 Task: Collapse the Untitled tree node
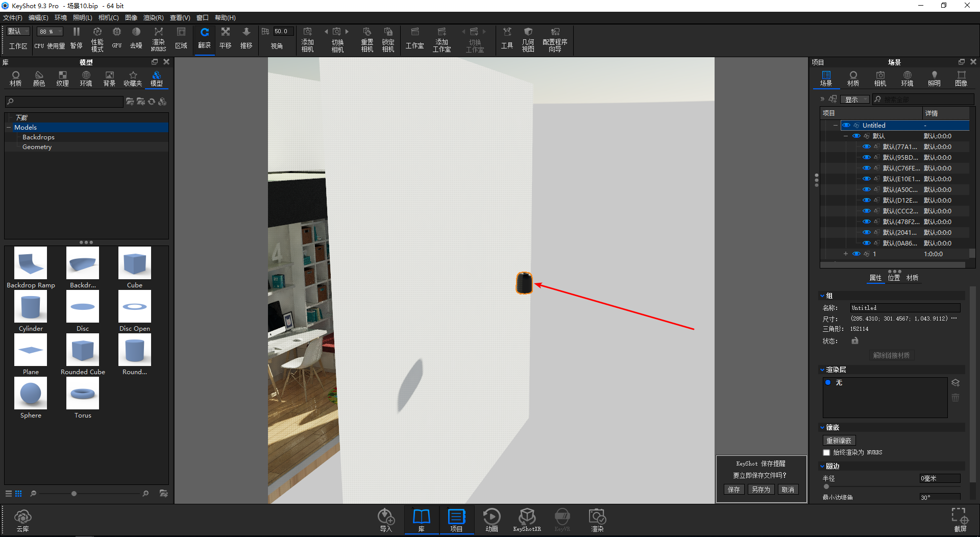coord(836,126)
